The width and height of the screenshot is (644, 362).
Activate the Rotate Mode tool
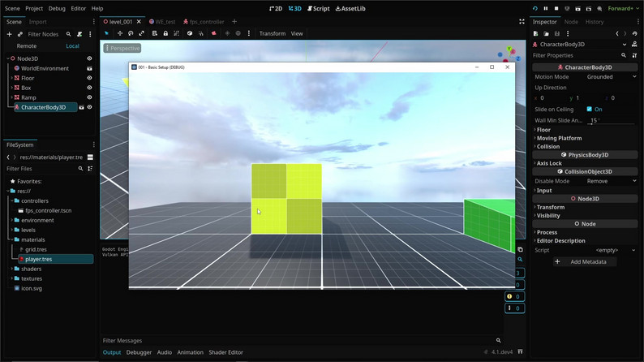(131, 33)
